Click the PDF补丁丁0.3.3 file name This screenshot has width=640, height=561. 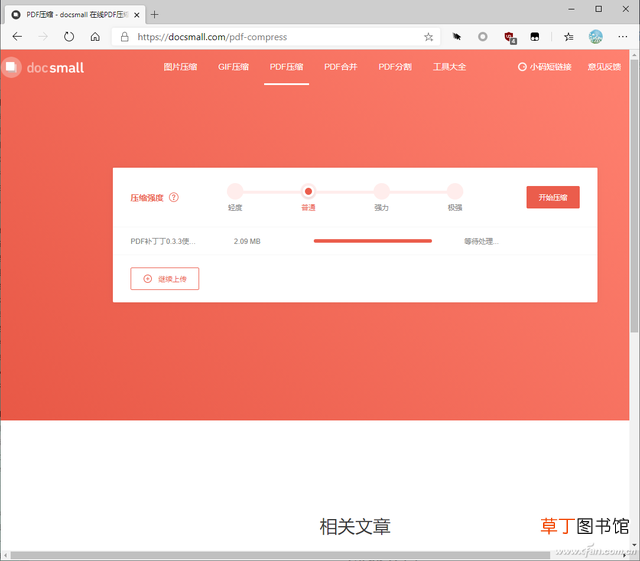[x=163, y=241]
